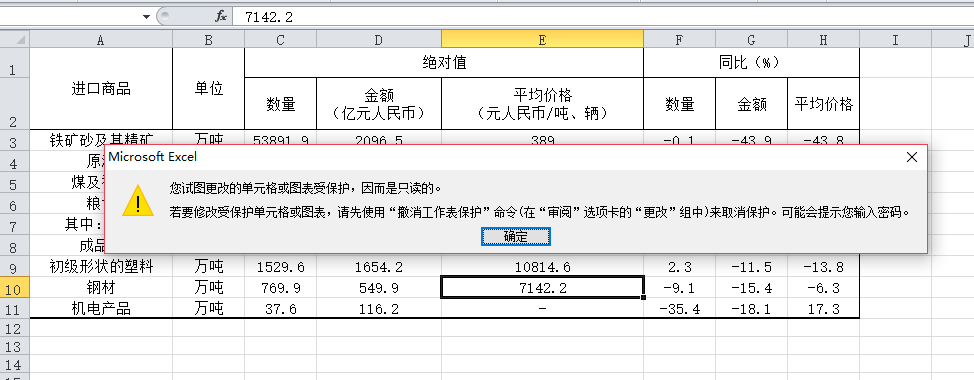This screenshot has width=974, height=380.
Task: Select column B header
Action: pyautogui.click(x=209, y=40)
